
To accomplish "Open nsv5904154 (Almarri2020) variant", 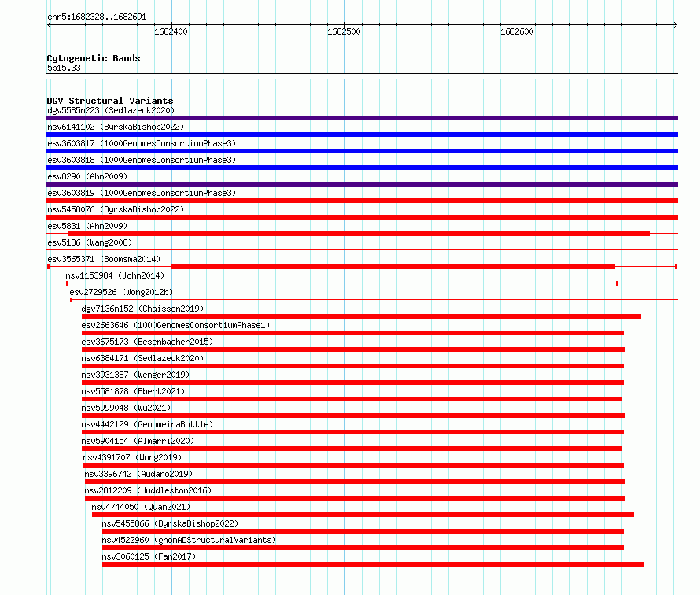I will coord(138,441).
